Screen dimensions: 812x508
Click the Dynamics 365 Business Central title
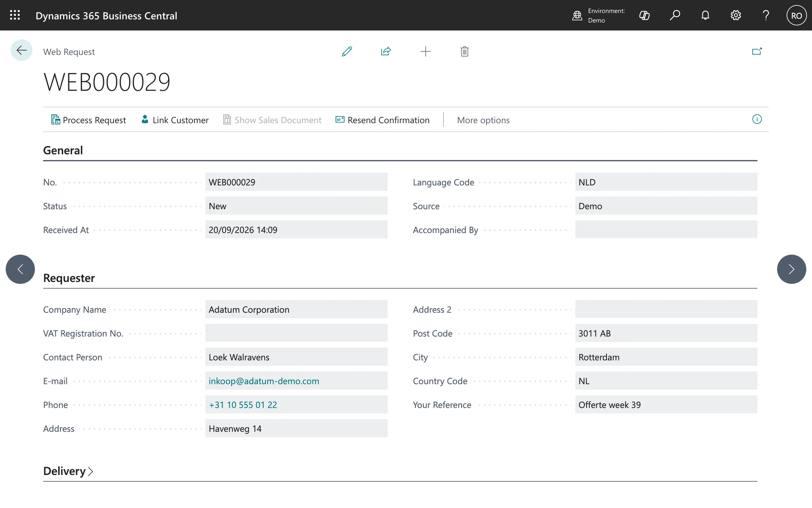click(x=106, y=16)
